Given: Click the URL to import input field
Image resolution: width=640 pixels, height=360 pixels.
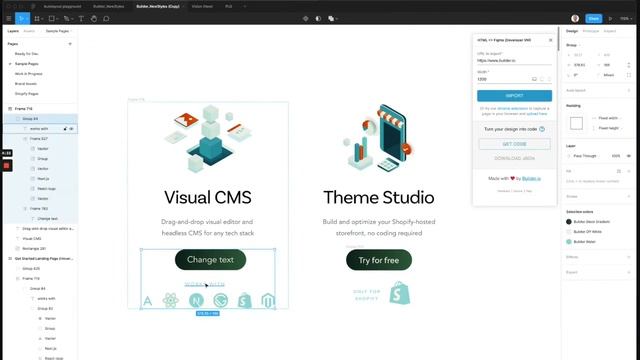Looking at the screenshot, I should (514, 60).
